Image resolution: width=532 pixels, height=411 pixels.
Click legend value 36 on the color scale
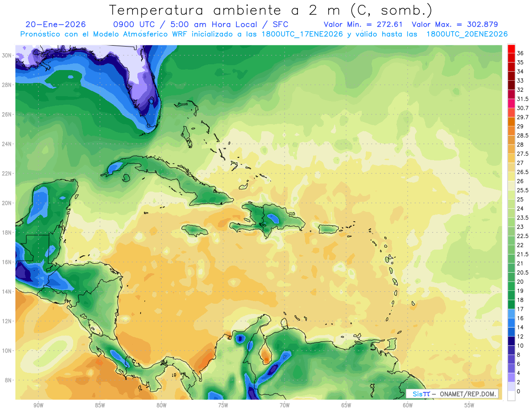pos(520,53)
